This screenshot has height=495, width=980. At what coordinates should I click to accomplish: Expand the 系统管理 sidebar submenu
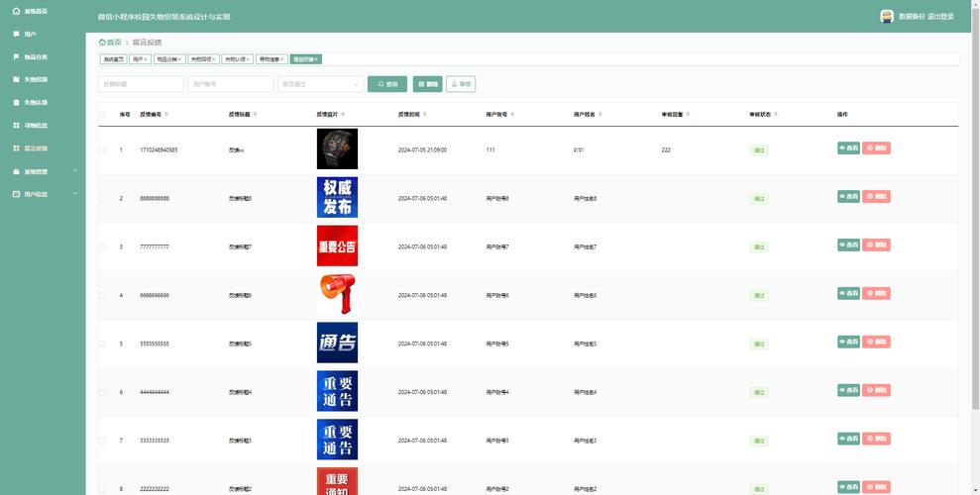pyautogui.click(x=74, y=171)
